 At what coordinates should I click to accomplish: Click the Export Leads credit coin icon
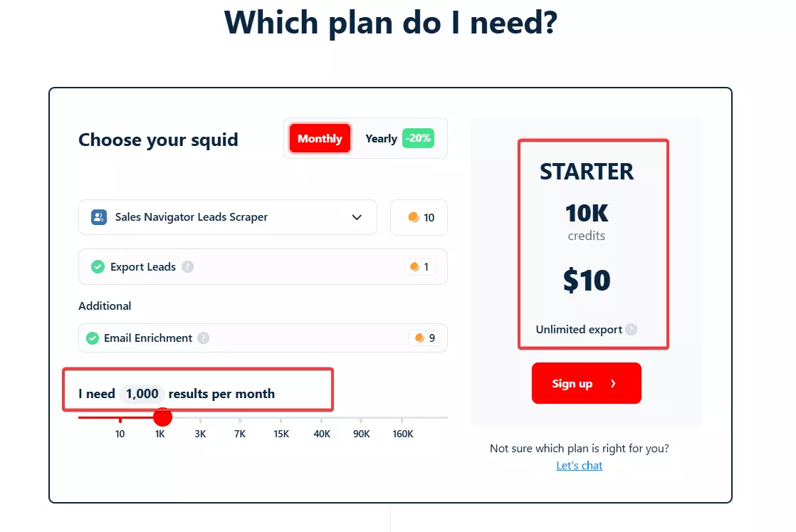[414, 267]
